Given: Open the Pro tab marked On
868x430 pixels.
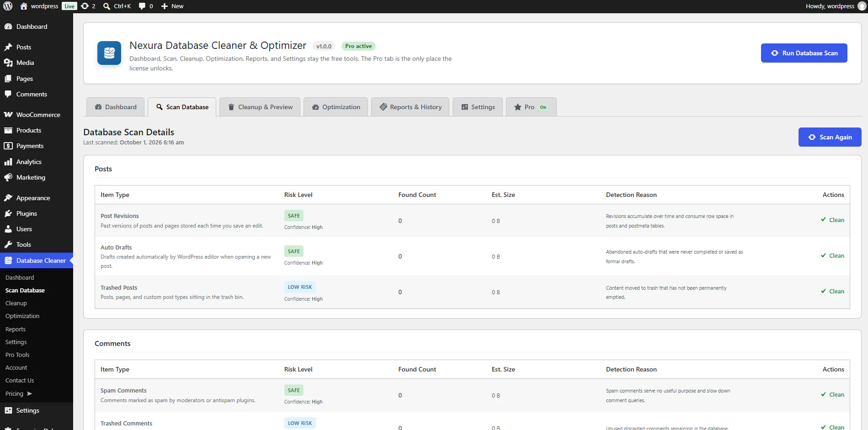Looking at the screenshot, I should [531, 107].
